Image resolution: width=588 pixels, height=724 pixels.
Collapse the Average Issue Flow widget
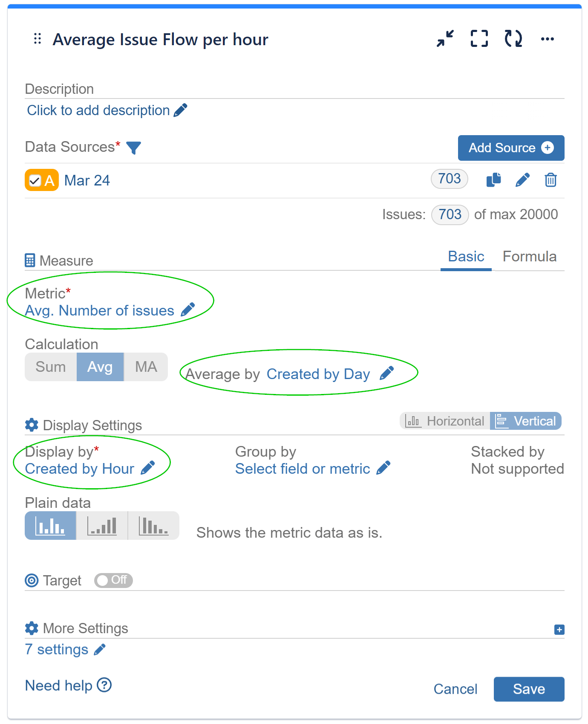pyautogui.click(x=444, y=39)
